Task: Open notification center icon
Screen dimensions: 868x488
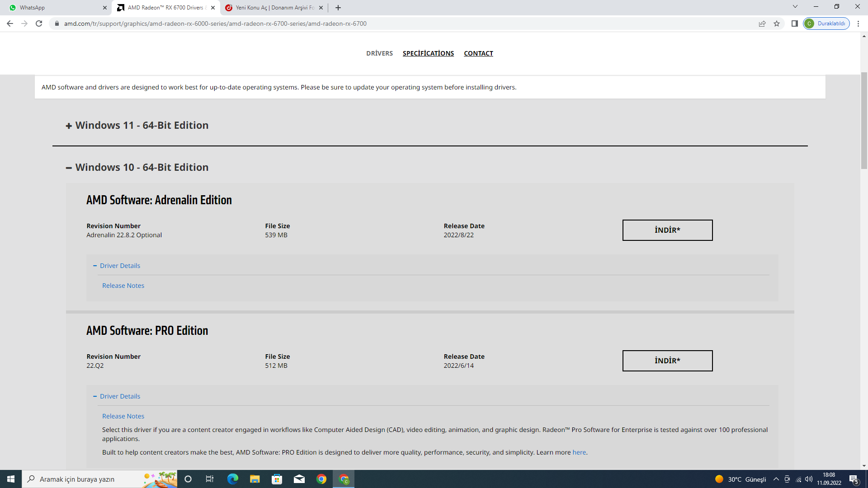Action: [x=854, y=479]
